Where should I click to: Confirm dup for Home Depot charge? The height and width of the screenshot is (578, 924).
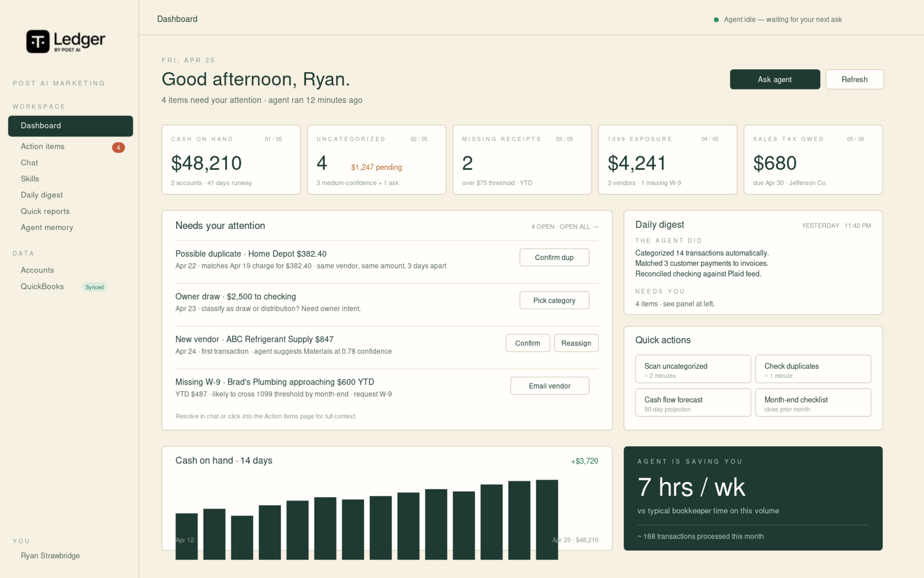point(554,258)
